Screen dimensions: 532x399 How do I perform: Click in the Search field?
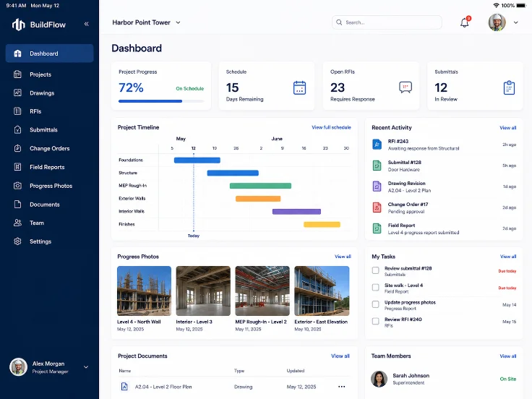pyautogui.click(x=387, y=22)
